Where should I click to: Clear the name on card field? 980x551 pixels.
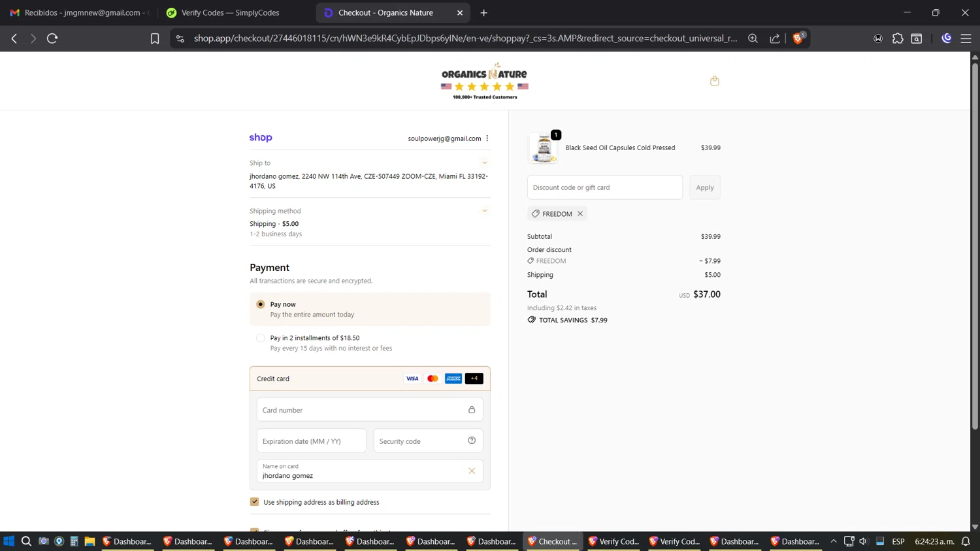[x=472, y=471]
